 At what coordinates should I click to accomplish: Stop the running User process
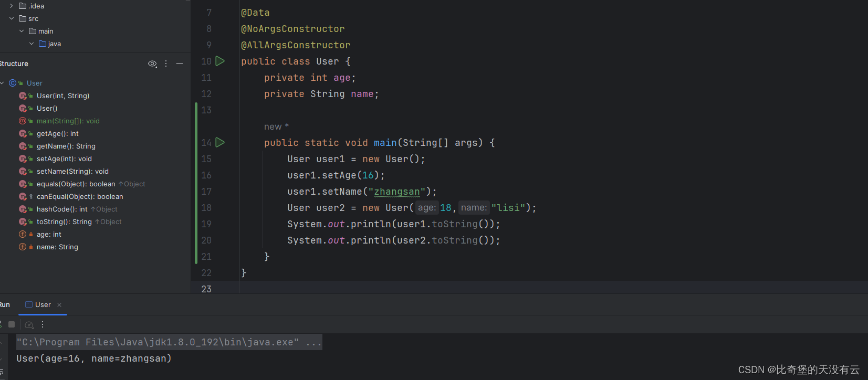point(12,324)
